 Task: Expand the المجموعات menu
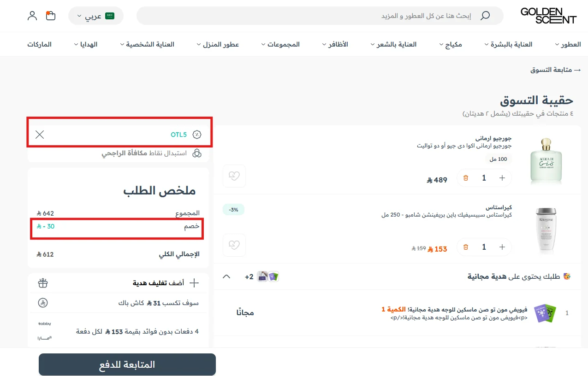coord(280,44)
